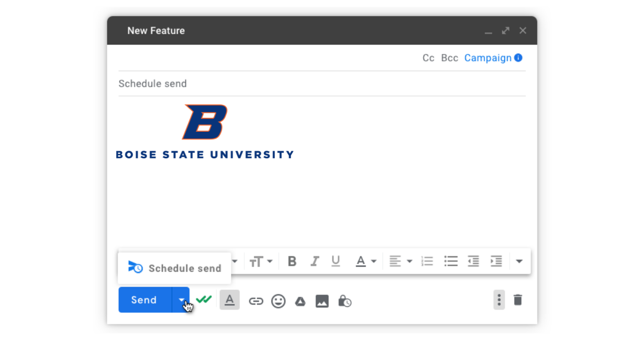Expand more formatting options arrow

pos(519,261)
